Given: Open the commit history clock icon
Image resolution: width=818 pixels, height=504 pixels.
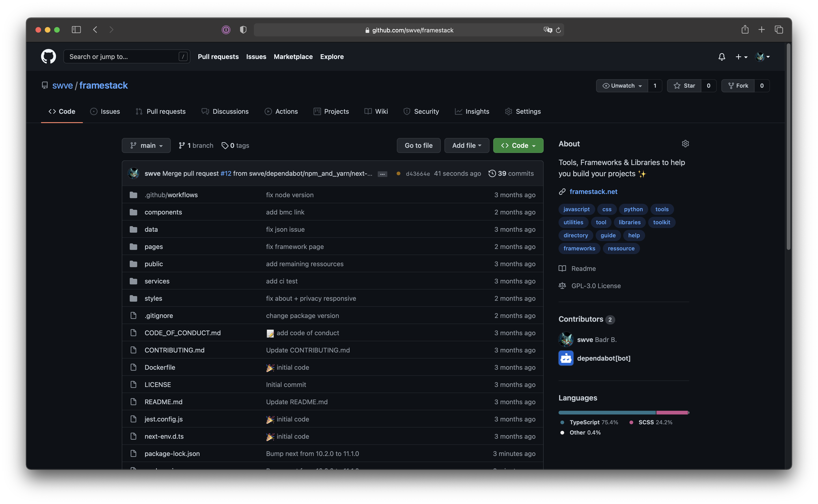Looking at the screenshot, I should point(492,173).
